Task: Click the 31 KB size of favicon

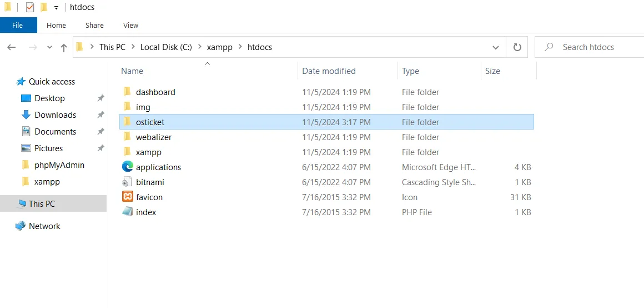Action: click(x=521, y=197)
